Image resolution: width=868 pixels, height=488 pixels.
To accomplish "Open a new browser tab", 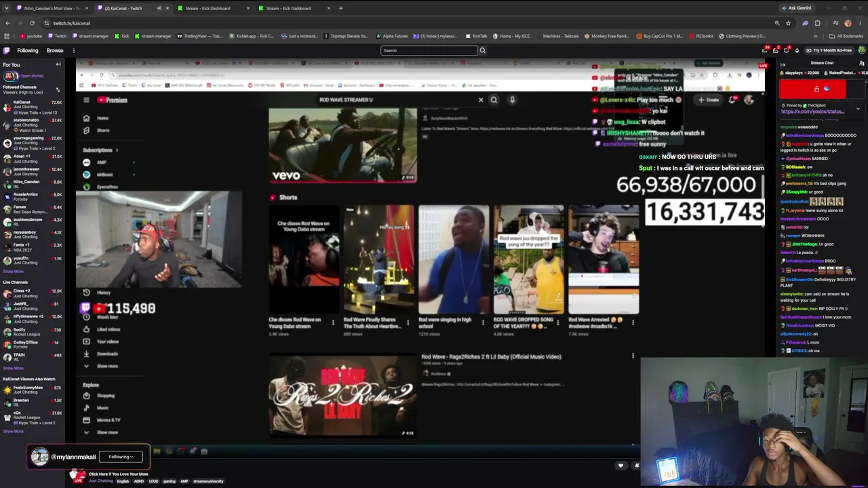I will (x=340, y=8).
